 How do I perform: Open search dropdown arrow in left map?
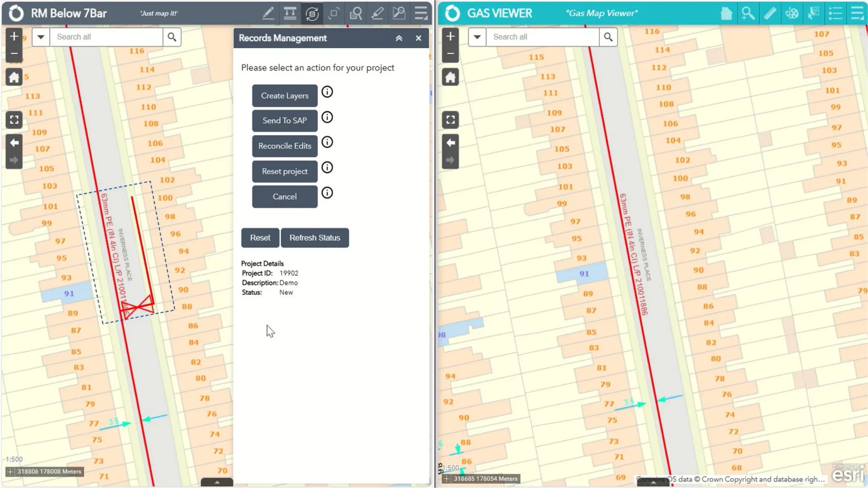tap(41, 37)
